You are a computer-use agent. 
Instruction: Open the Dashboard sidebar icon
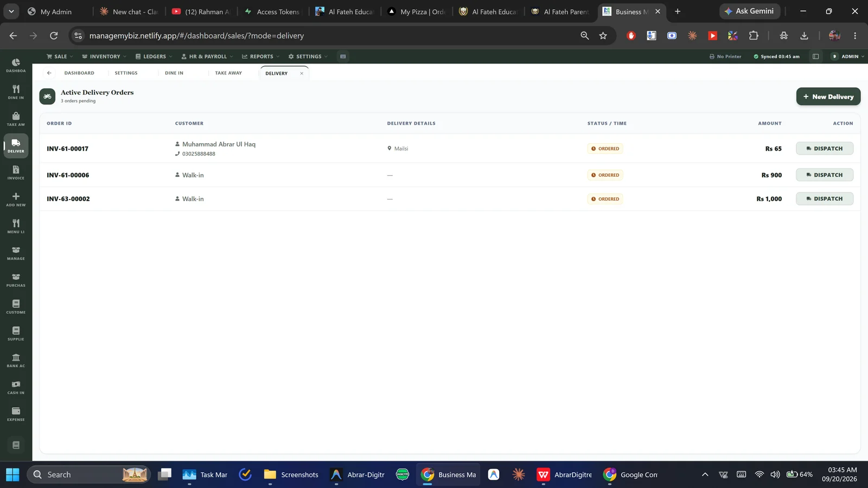pos(16,65)
